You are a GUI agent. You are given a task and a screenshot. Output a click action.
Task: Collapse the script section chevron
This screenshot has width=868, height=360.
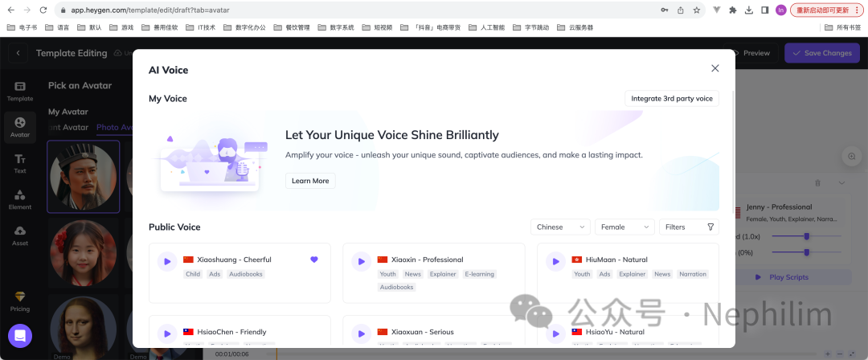(842, 182)
